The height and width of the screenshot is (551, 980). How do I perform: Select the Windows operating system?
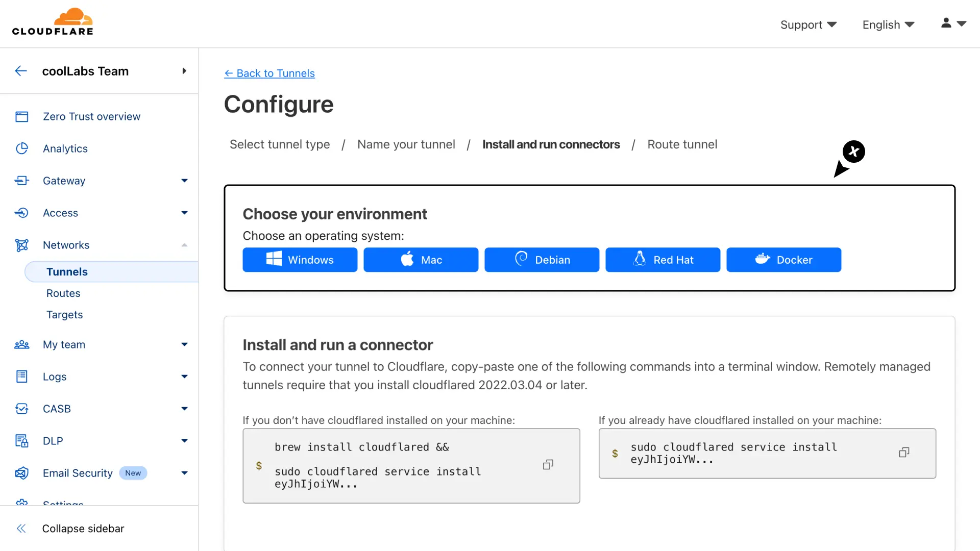300,260
